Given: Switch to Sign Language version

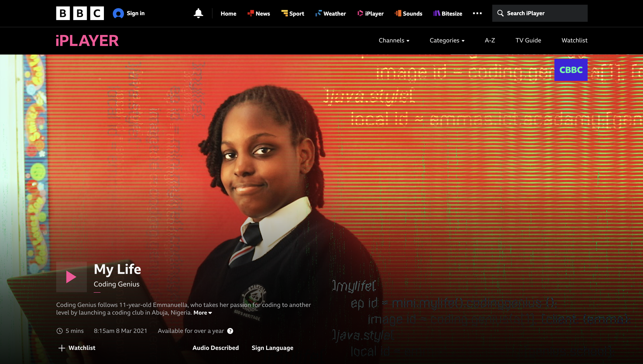Looking at the screenshot, I should pyautogui.click(x=272, y=348).
